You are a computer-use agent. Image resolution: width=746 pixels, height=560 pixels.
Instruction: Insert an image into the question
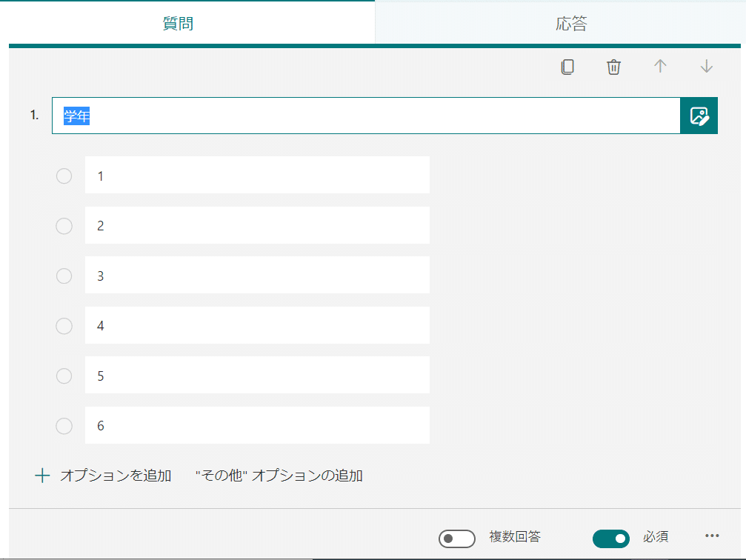click(x=699, y=116)
